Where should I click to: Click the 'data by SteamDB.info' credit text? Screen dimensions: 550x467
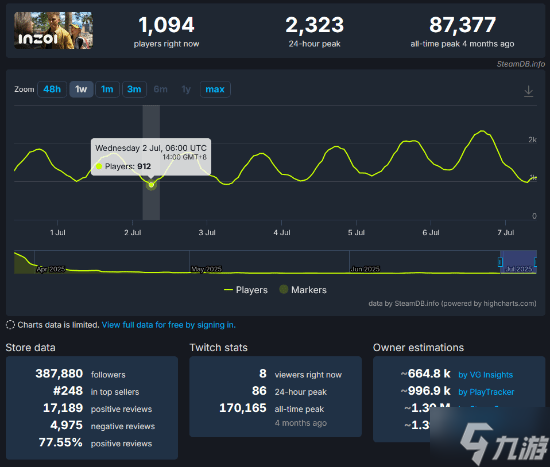(x=452, y=303)
